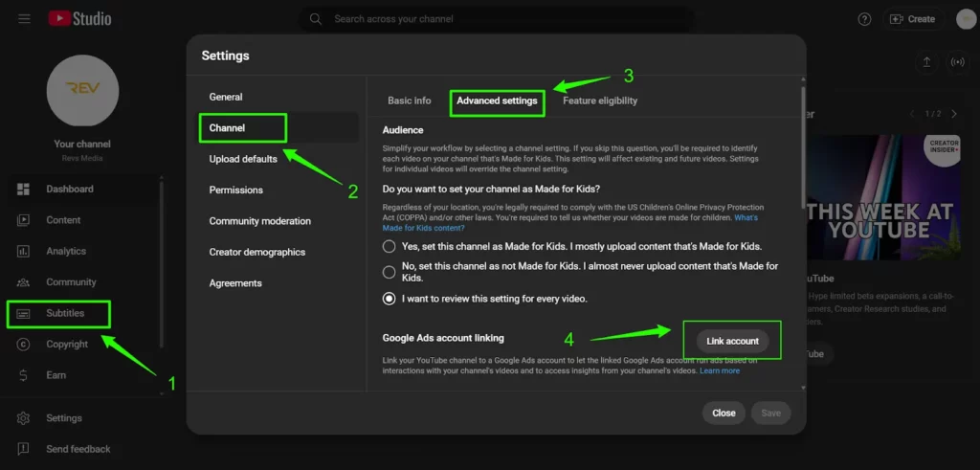Click the Close button in Settings dialog
This screenshot has height=470, width=980.
(x=724, y=414)
